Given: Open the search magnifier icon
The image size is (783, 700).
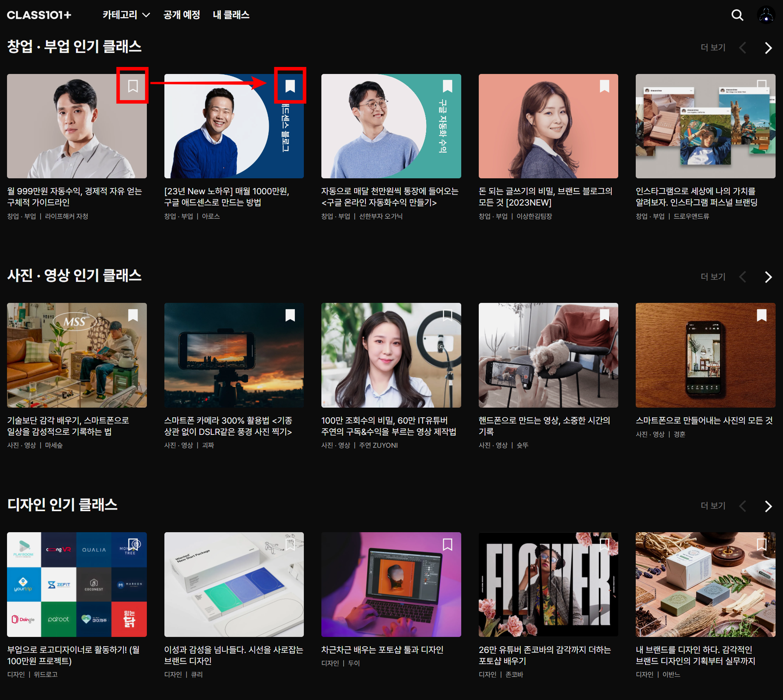Looking at the screenshot, I should (737, 15).
